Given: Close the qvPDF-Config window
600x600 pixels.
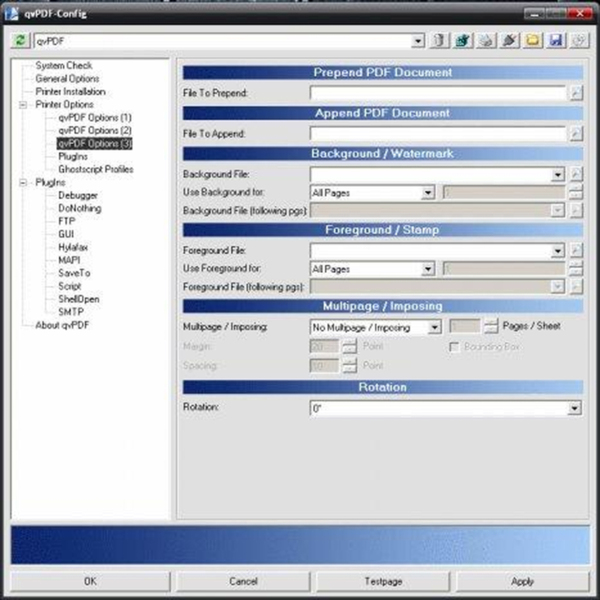Looking at the screenshot, I should click(x=580, y=13).
